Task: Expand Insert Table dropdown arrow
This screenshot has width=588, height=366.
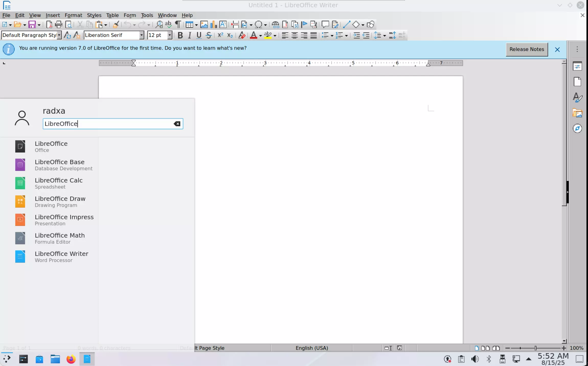Action: pos(196,25)
